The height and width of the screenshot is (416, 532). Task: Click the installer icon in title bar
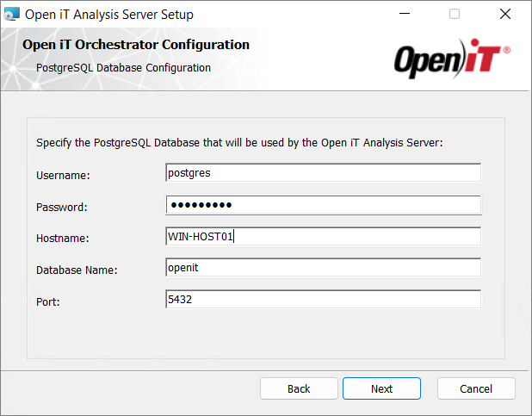click(12, 15)
